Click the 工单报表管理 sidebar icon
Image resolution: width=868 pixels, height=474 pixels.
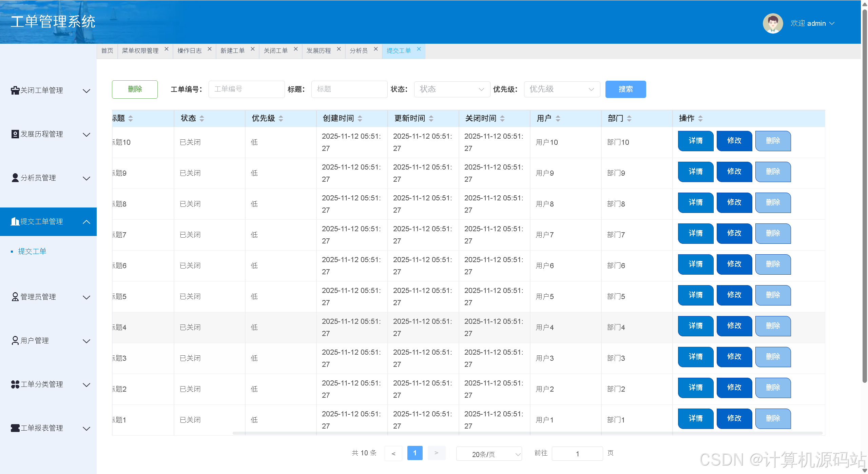15,428
